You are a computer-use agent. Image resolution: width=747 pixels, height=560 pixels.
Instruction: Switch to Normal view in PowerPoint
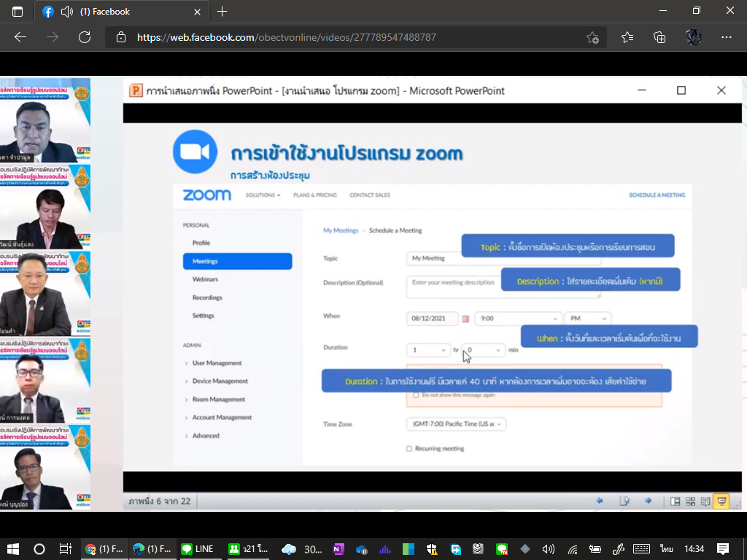pos(675,501)
